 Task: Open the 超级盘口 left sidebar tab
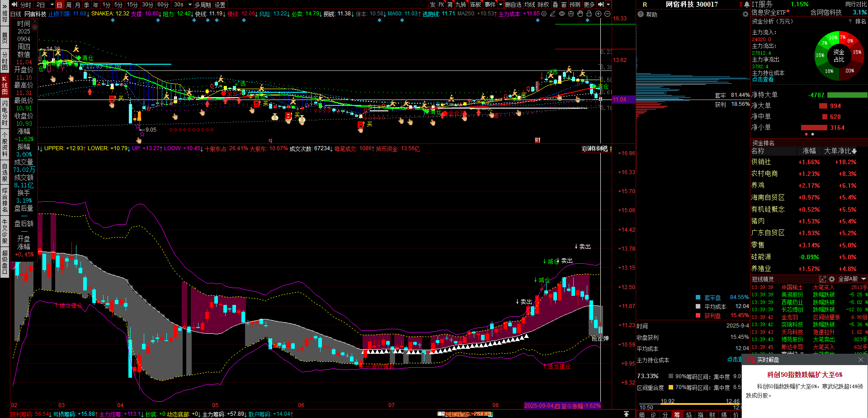tap(5, 262)
